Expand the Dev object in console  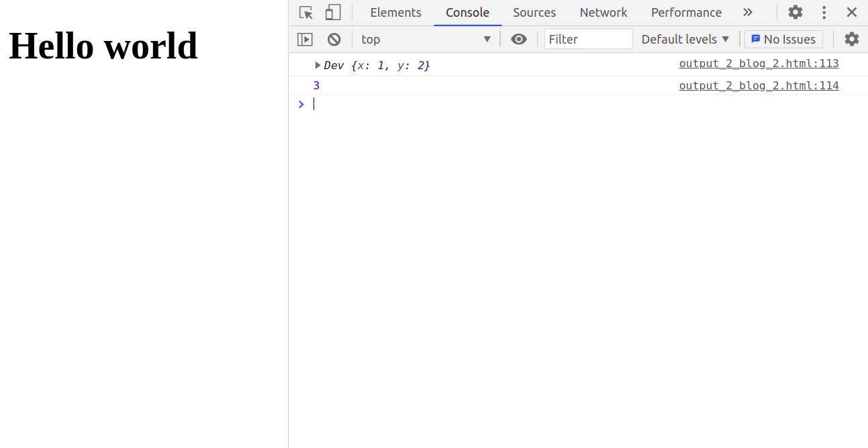[x=318, y=65]
